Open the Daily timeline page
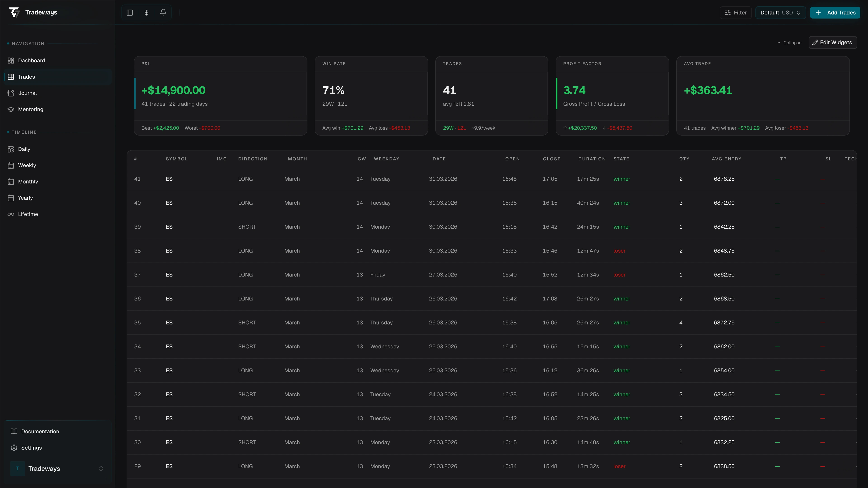Screen dimensions: 868x488 [24, 149]
